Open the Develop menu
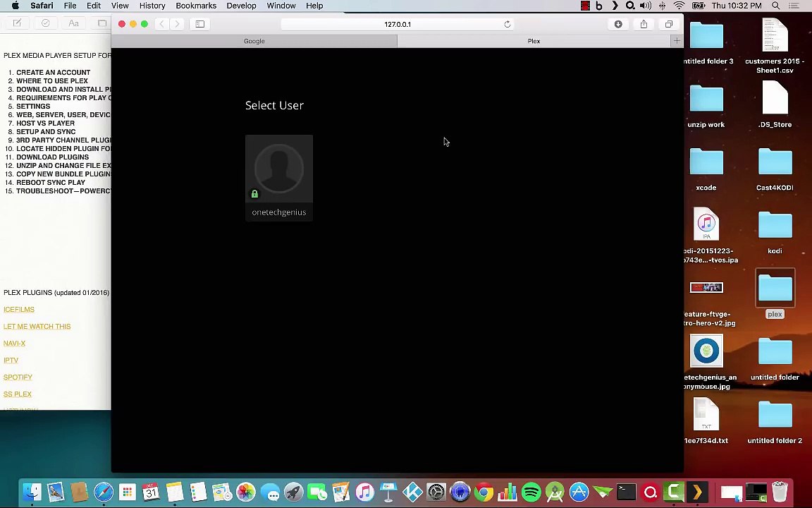 click(x=241, y=6)
